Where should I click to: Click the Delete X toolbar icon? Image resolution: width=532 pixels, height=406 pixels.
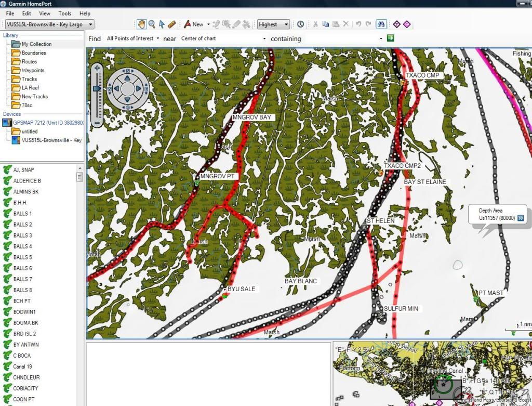345,24
